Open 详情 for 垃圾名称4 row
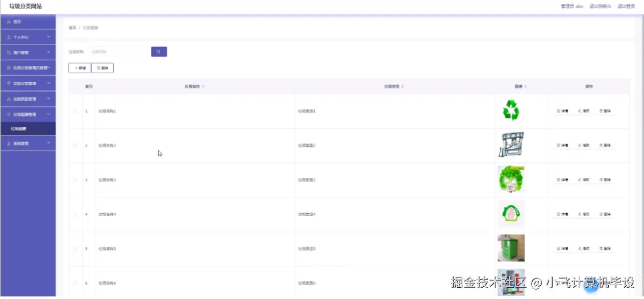644x299 pixels. pos(562,214)
